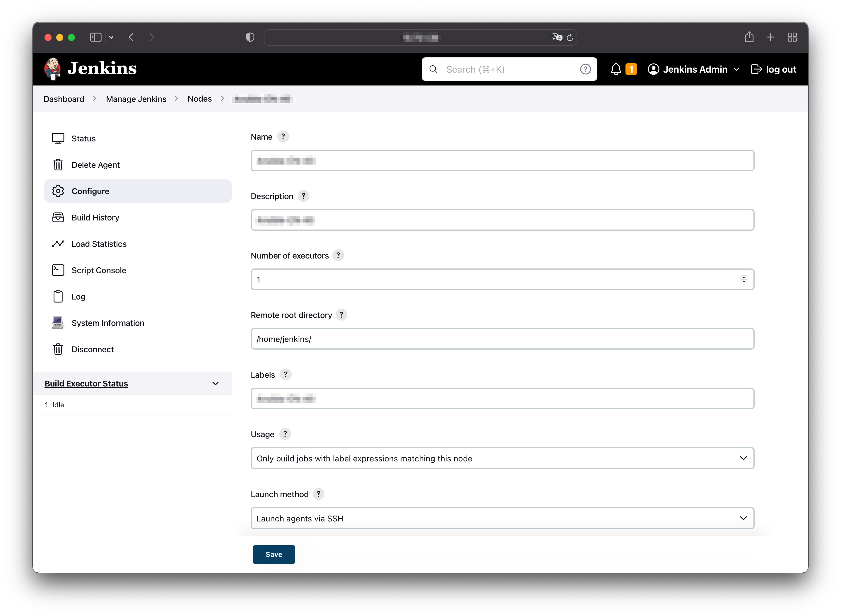Navigate to Dashboard breadcrumb
Viewport: 841px width, 616px height.
[x=64, y=99]
